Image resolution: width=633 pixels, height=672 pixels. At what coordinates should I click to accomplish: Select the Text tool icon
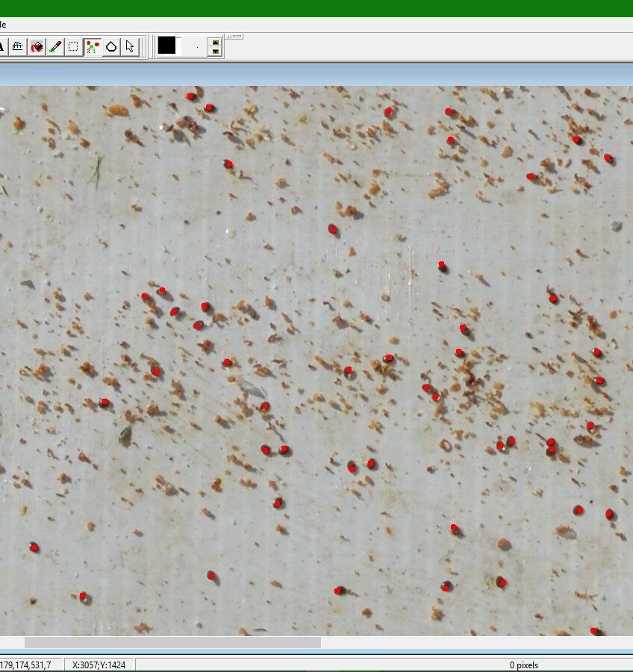2,47
